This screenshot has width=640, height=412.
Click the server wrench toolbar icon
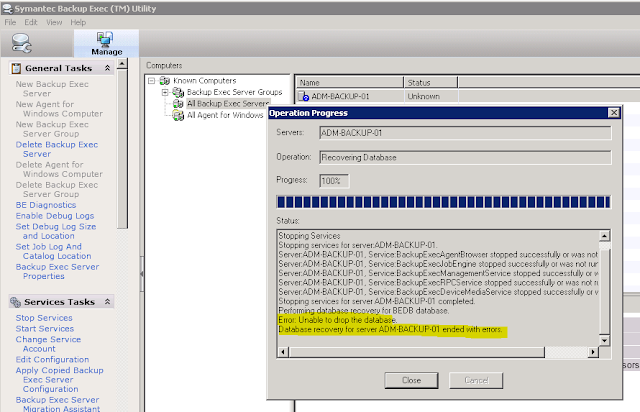point(21,43)
